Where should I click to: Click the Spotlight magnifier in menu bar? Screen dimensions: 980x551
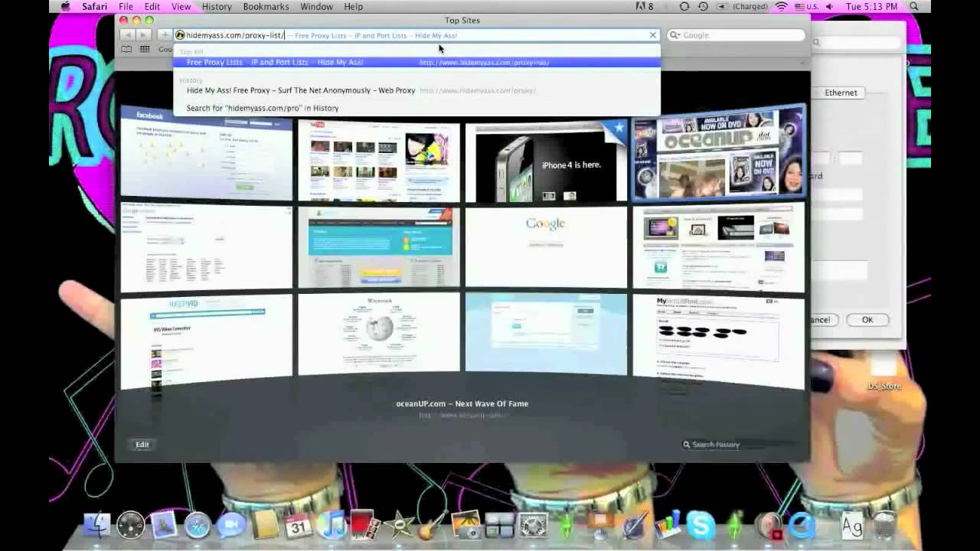click(914, 6)
